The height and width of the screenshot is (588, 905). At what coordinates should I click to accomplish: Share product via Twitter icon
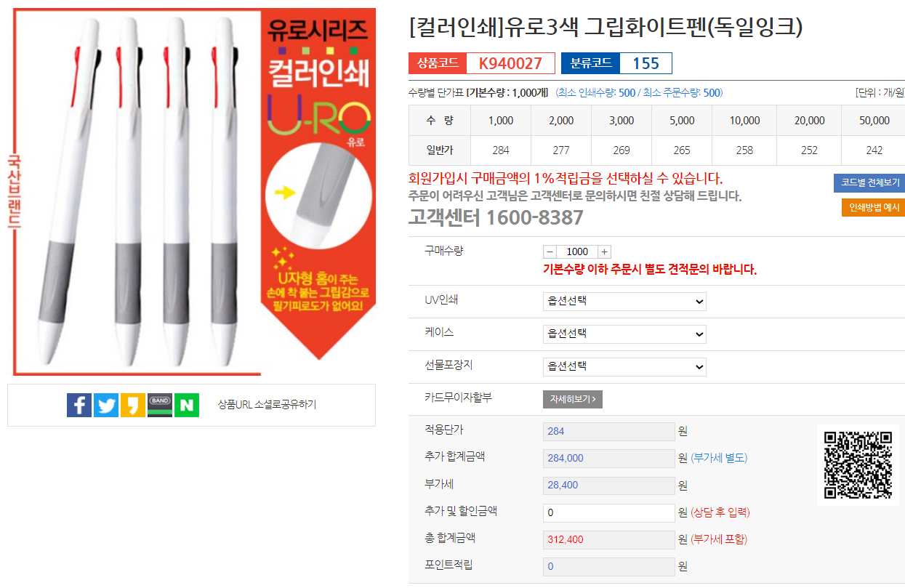pyautogui.click(x=106, y=405)
